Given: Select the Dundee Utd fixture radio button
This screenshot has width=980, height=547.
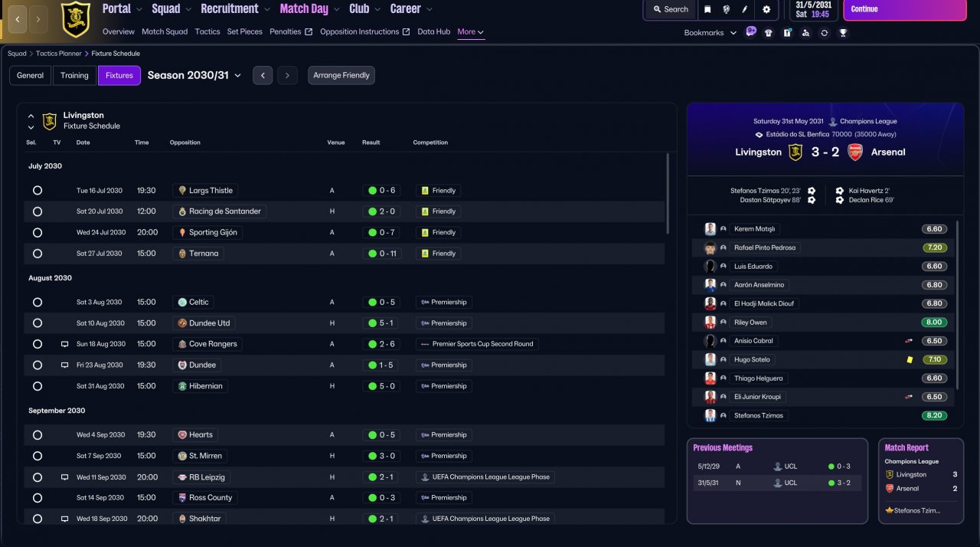Looking at the screenshot, I should click(x=38, y=323).
